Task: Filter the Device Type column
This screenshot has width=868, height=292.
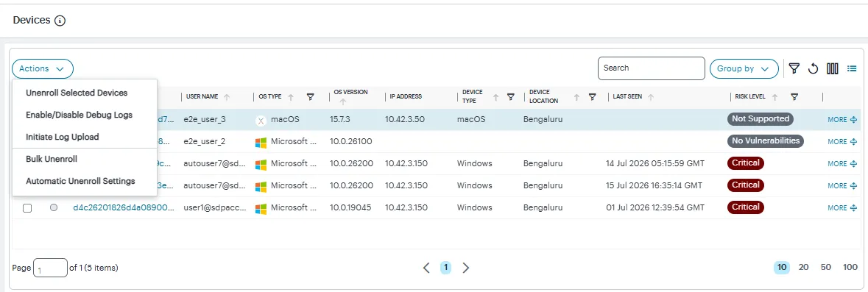Action: tap(511, 97)
